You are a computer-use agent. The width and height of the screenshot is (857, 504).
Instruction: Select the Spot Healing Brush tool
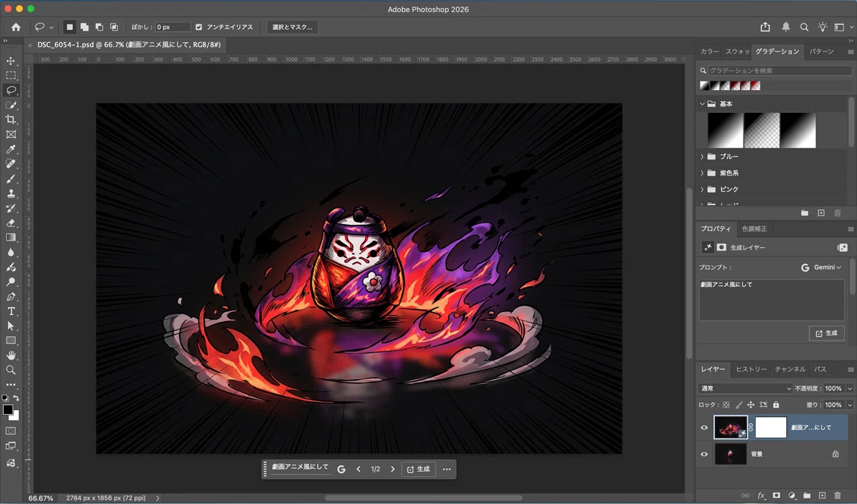(x=11, y=163)
